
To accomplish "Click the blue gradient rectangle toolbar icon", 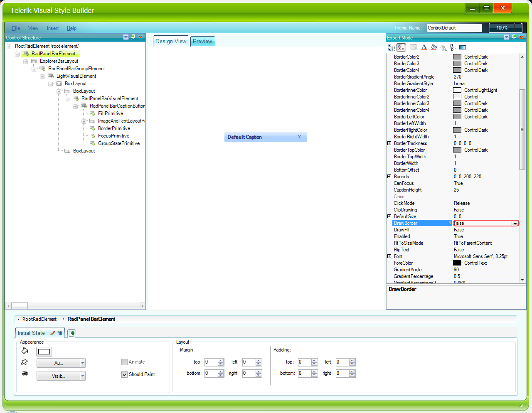I will [x=463, y=47].
